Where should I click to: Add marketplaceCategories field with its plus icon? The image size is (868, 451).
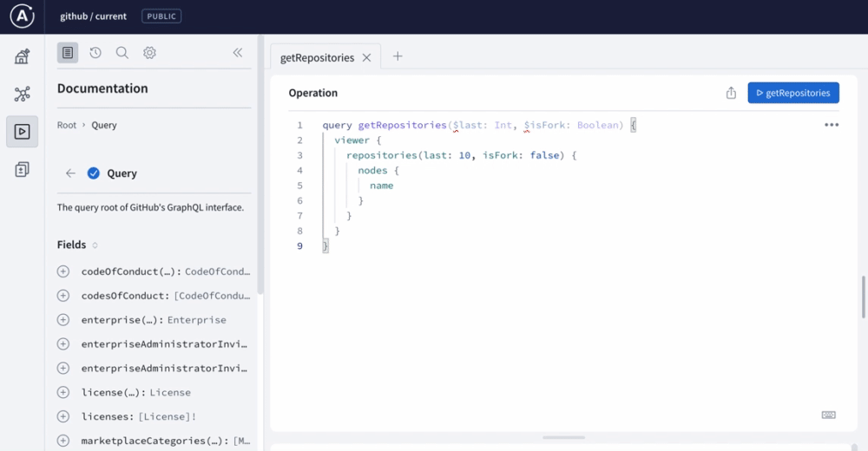click(63, 441)
